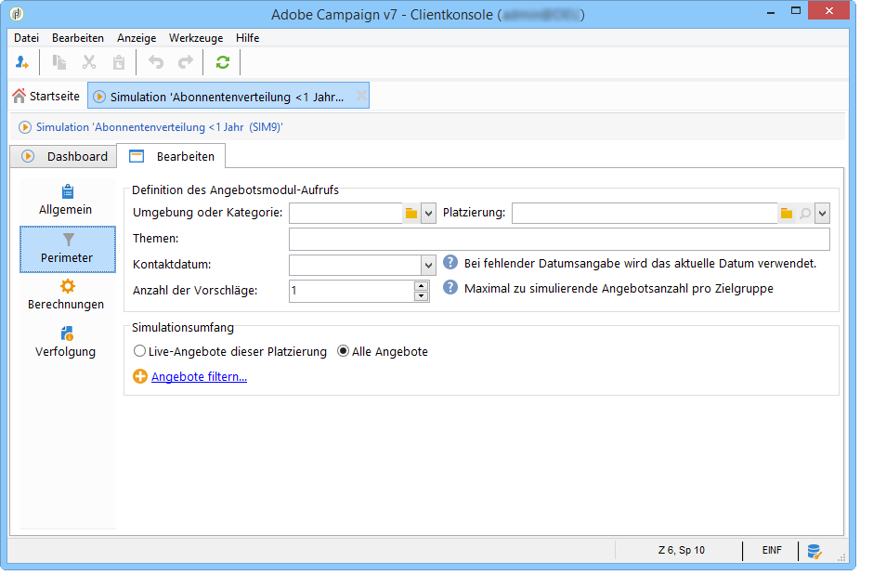Expand the Platzierung dropdown arrow
This screenshot has width=873, height=588.
(x=822, y=214)
